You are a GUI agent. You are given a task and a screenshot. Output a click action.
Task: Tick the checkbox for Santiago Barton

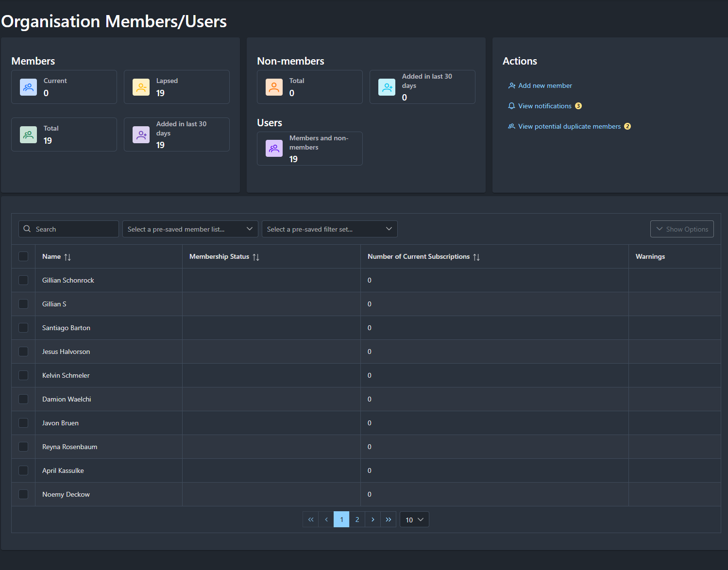point(23,328)
